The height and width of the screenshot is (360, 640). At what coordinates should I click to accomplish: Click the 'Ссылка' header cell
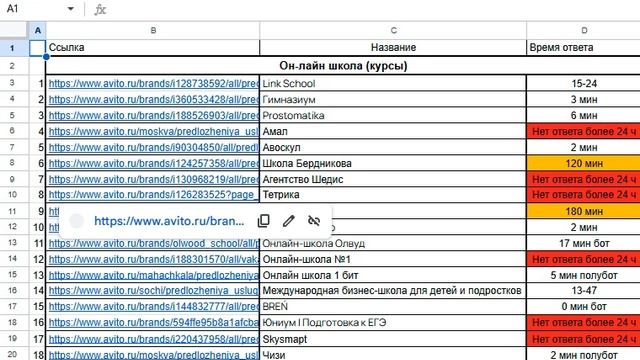point(153,48)
